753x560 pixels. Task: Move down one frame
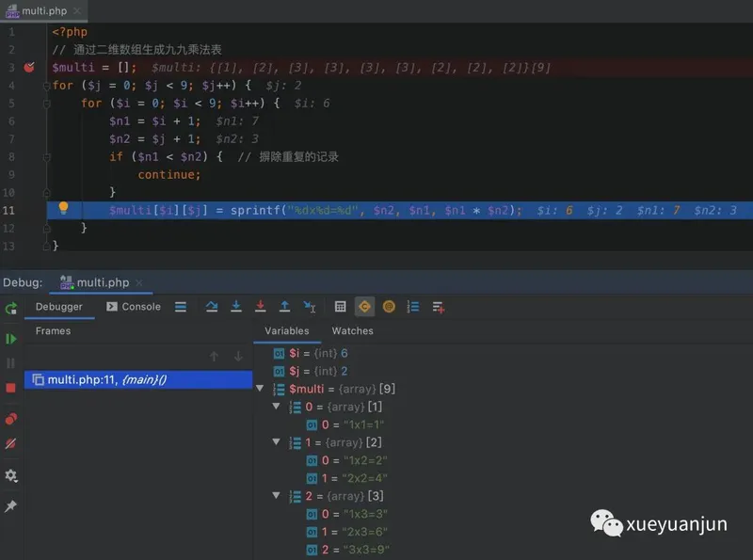[238, 357]
